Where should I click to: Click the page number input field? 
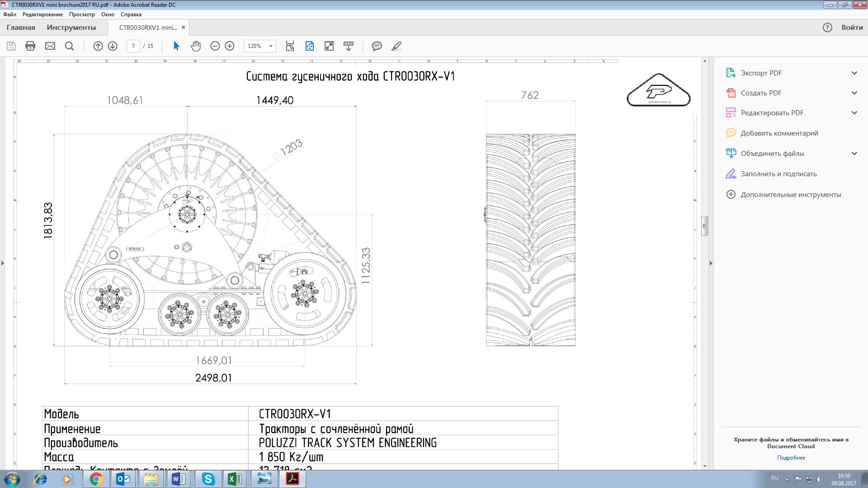(x=133, y=46)
